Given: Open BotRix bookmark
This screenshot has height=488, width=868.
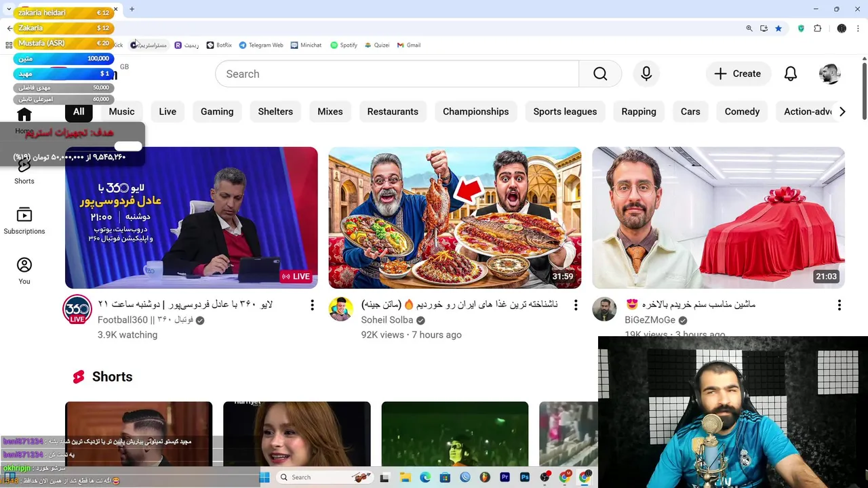Looking at the screenshot, I should 219,45.
